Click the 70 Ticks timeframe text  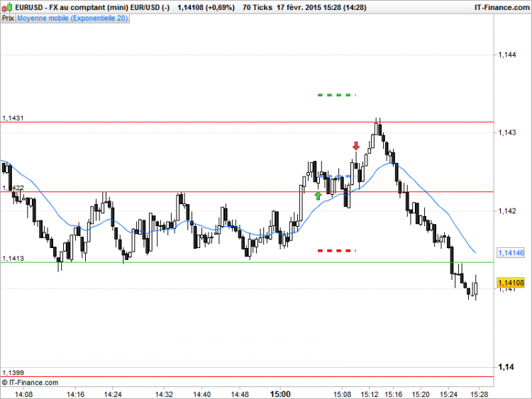[257, 8]
